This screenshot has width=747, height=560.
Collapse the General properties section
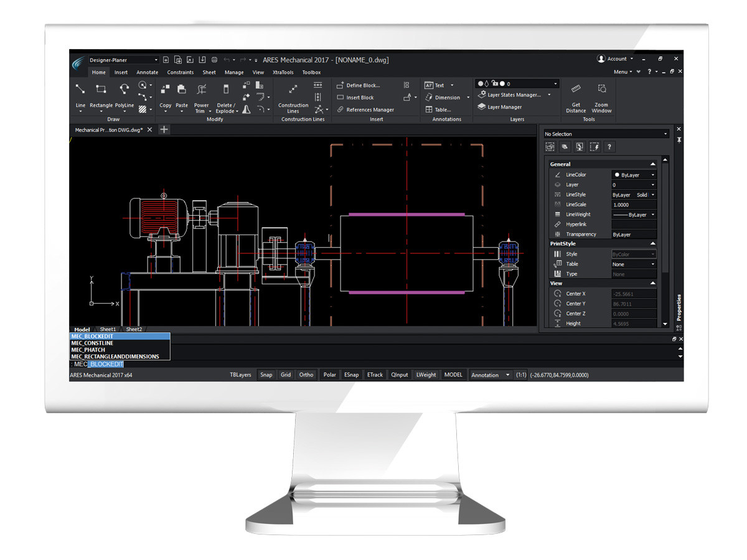tap(652, 164)
